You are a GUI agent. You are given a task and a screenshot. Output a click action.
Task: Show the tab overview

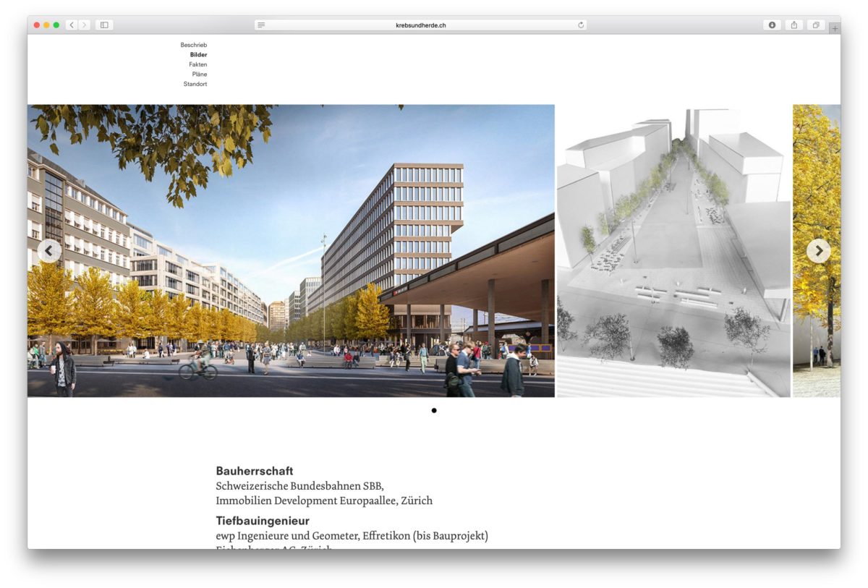[815, 25]
